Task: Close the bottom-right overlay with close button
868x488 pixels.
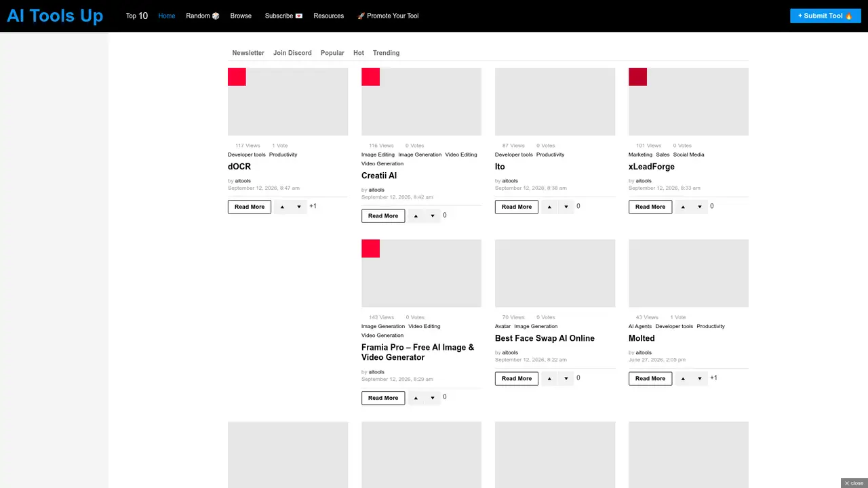Action: 854,483
